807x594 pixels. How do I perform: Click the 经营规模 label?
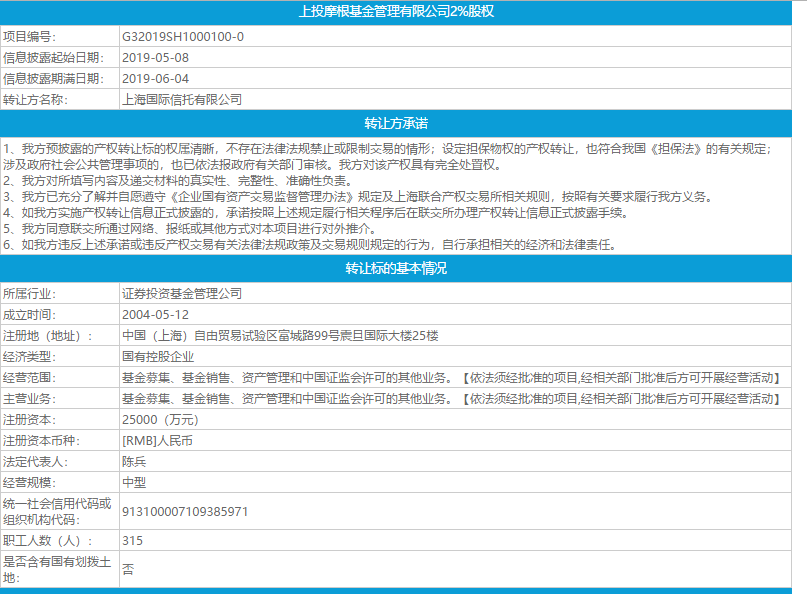coord(29,483)
